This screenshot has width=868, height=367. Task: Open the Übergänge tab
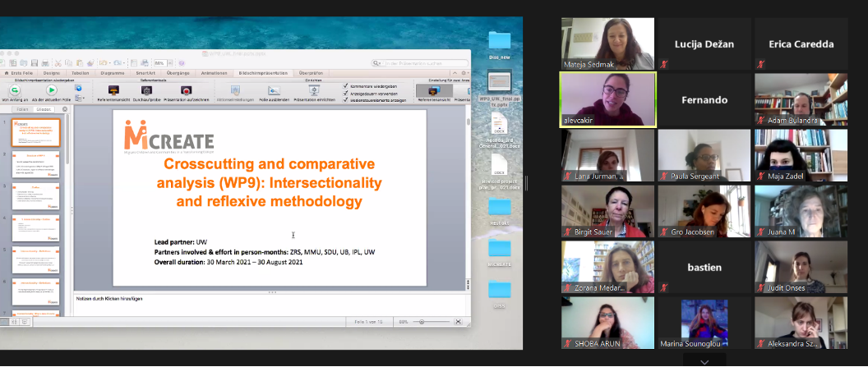pyautogui.click(x=178, y=73)
